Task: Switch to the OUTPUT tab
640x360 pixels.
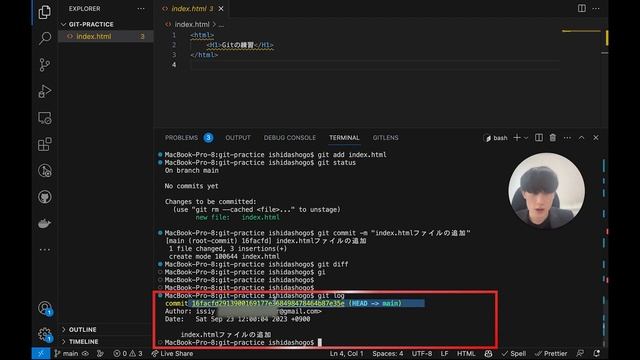Action: click(238, 138)
